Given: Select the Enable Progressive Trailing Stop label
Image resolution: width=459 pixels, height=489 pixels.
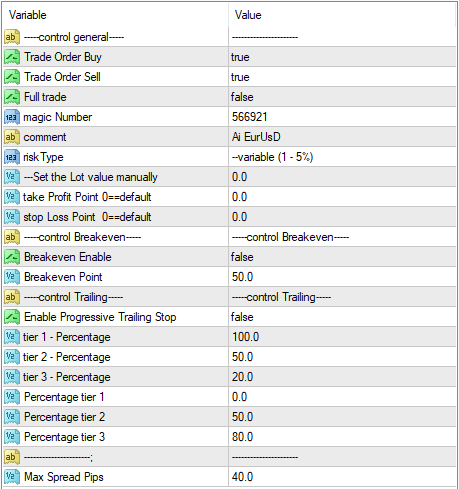Looking at the screenshot, I should click(100, 317).
